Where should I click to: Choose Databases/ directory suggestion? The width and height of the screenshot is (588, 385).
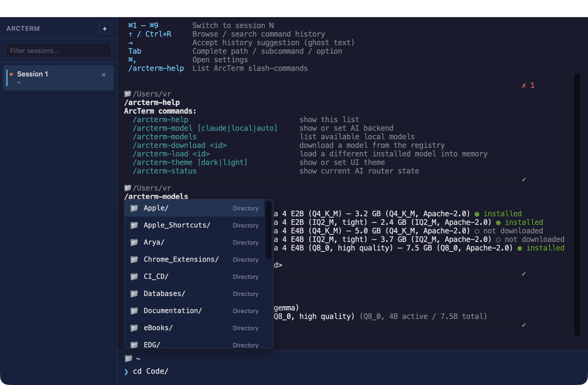pos(194,294)
